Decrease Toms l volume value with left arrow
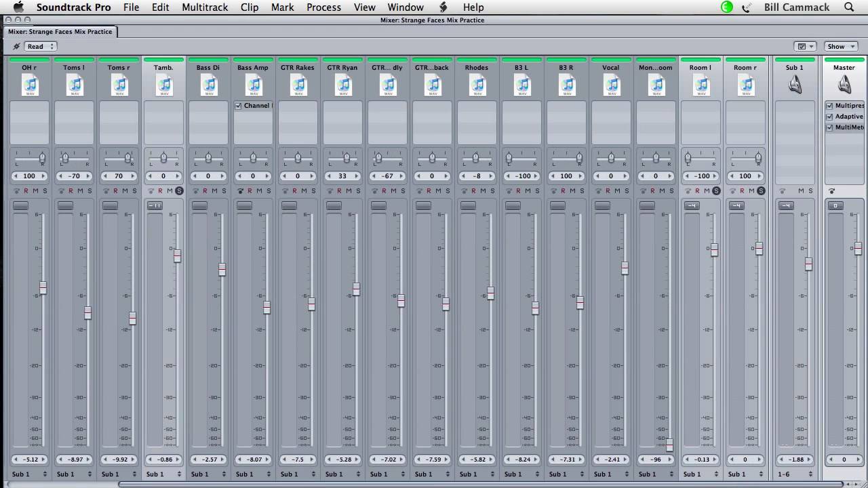 (61, 460)
